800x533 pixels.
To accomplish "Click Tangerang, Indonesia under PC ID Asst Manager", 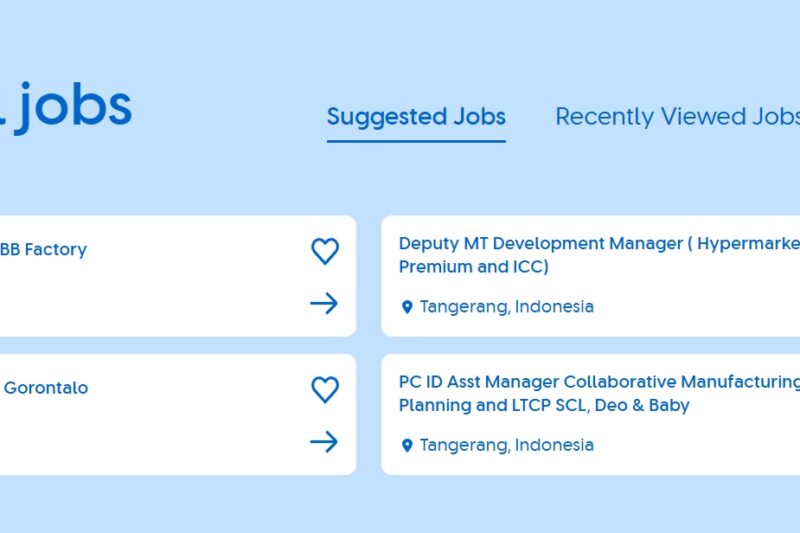I will tap(506, 445).
